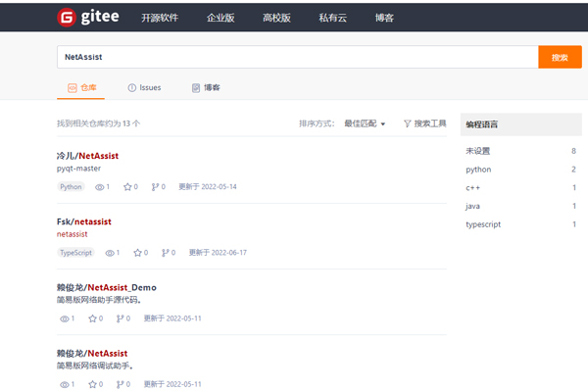Filter by python language in sidebar

coord(521,170)
